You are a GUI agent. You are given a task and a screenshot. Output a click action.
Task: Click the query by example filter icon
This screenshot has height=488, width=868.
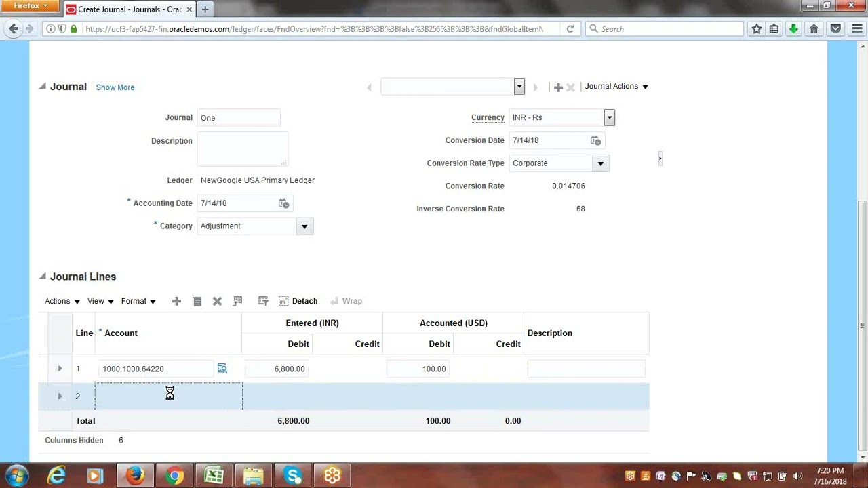pyautogui.click(x=263, y=301)
